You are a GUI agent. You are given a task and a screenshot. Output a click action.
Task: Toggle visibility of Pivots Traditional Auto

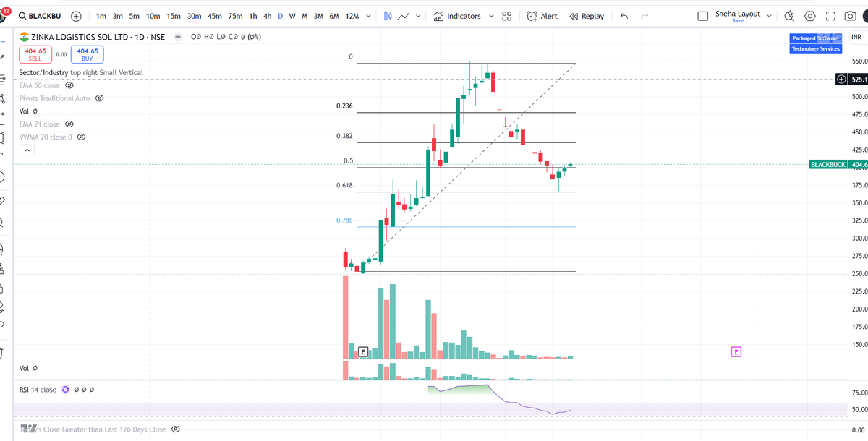coord(100,98)
